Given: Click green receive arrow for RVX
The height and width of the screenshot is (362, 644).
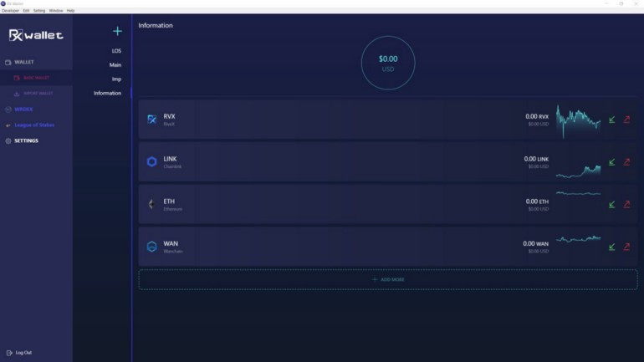Looking at the screenshot, I should click(612, 120).
